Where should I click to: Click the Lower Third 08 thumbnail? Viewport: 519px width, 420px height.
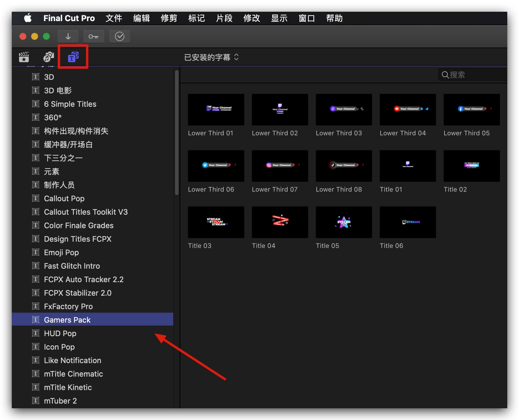tap(344, 166)
